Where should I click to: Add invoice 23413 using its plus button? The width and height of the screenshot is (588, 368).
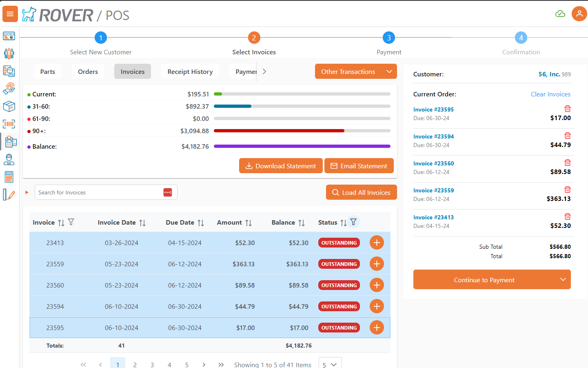(x=376, y=242)
